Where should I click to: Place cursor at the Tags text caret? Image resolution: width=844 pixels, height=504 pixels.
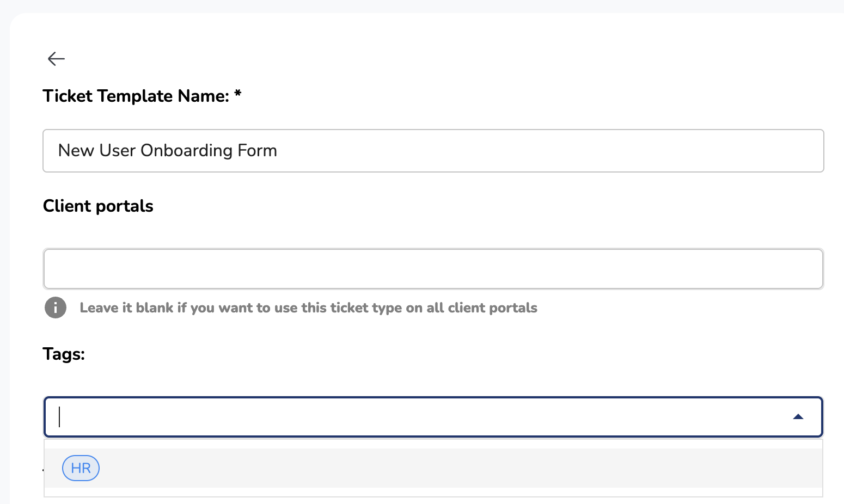[60, 417]
